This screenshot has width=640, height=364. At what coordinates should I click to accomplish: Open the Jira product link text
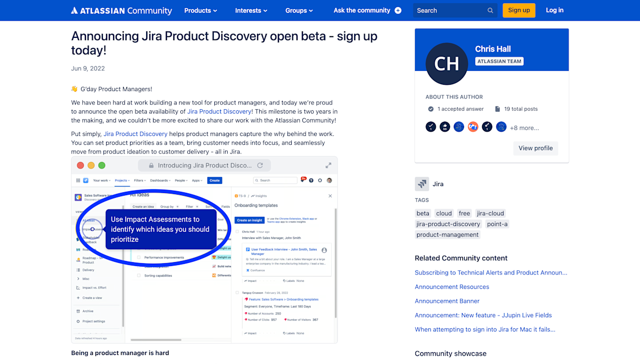tap(438, 184)
